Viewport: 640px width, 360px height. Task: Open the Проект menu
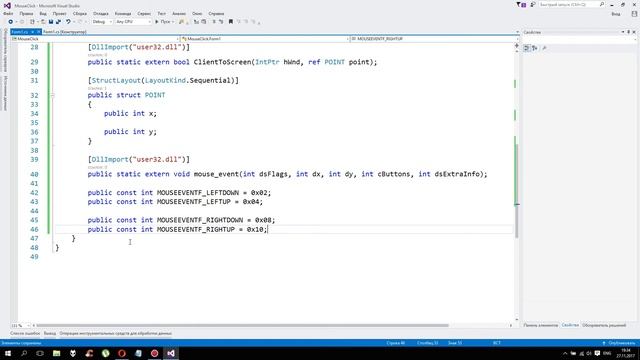[59, 13]
